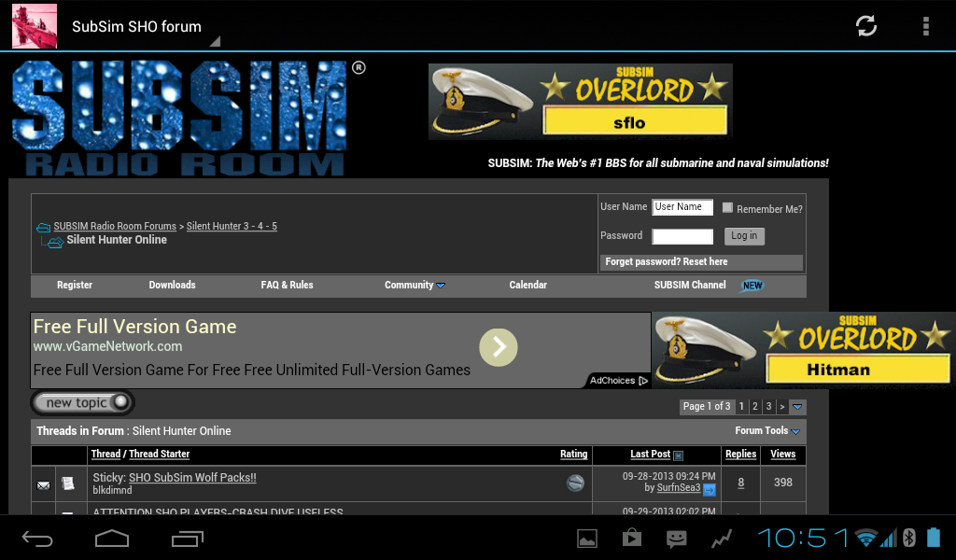
Task: Go to page 2 of threads
Action: point(754,406)
